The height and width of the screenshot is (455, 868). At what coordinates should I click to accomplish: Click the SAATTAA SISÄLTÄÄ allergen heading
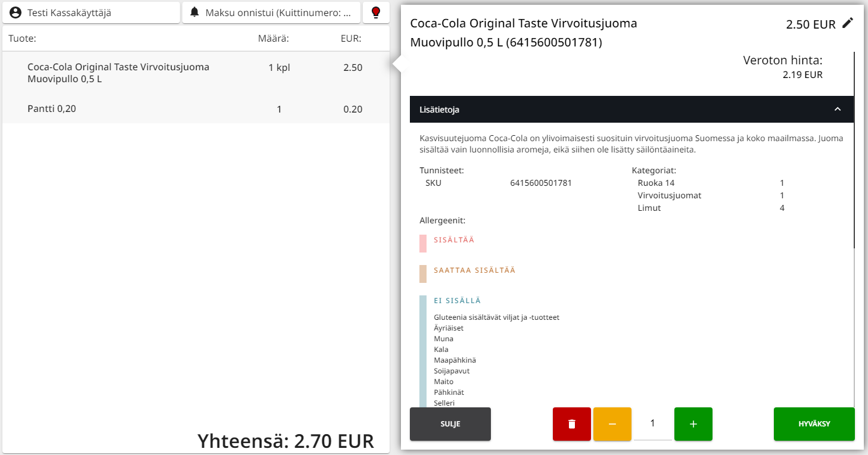click(474, 270)
